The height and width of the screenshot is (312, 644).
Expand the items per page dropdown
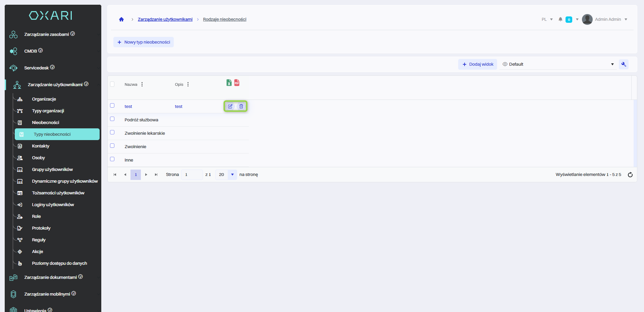[x=232, y=175]
